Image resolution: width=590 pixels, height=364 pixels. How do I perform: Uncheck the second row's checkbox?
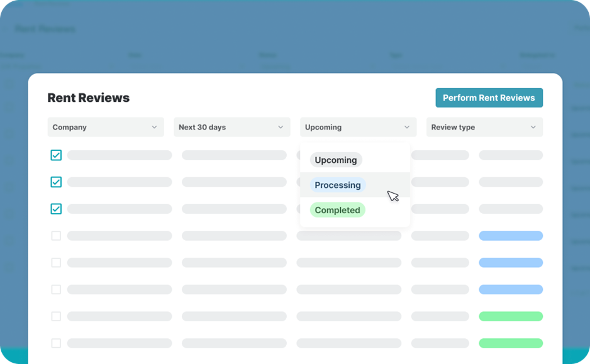pyautogui.click(x=56, y=182)
